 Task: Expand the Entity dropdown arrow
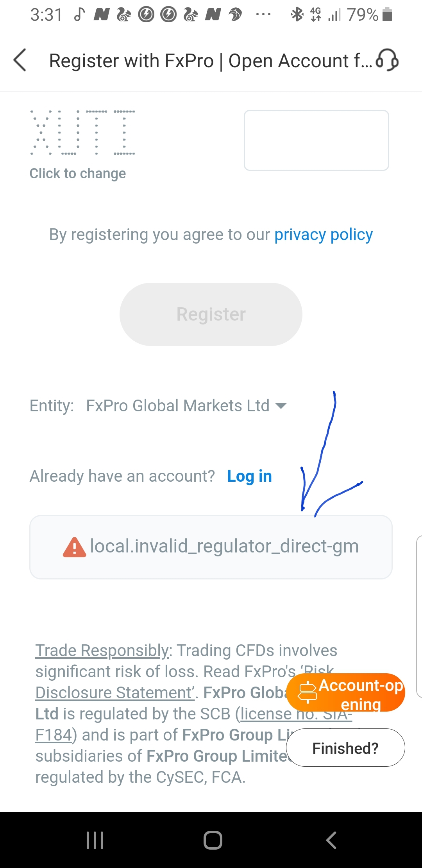click(281, 406)
